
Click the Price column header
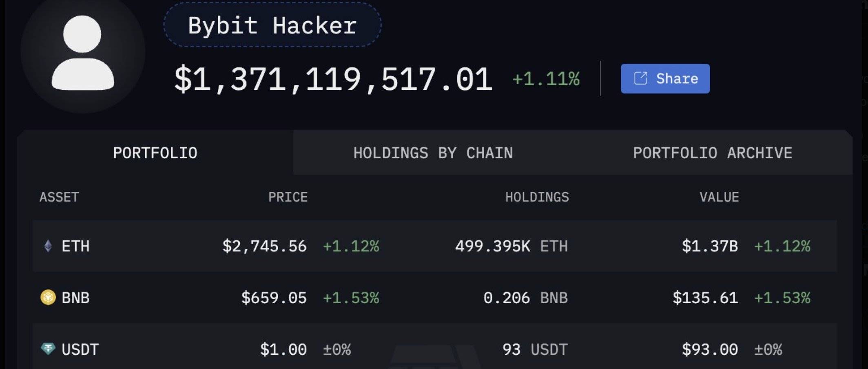click(x=288, y=197)
